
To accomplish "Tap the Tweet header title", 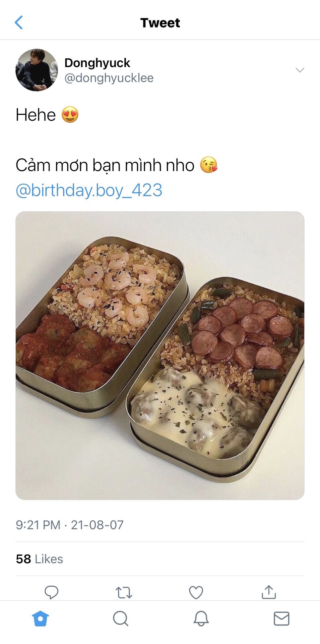I will 160,23.
